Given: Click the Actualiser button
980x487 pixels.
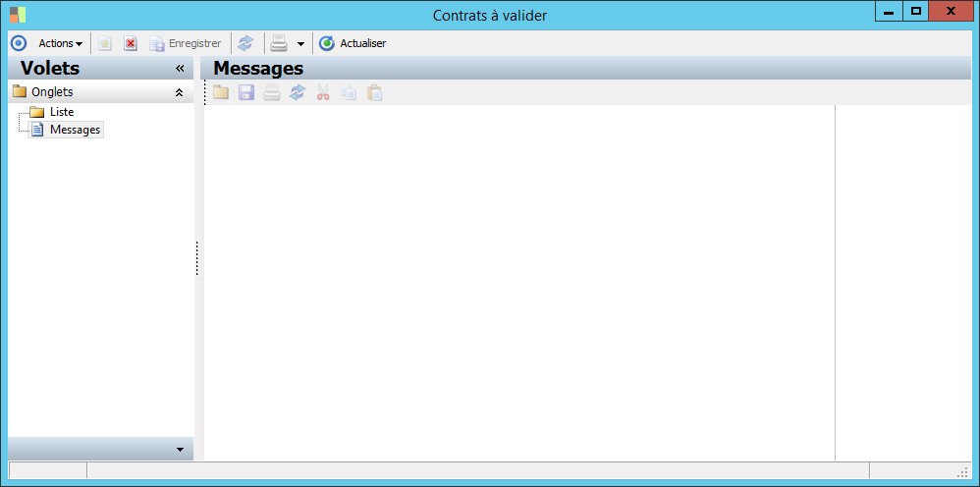Looking at the screenshot, I should pyautogui.click(x=353, y=43).
